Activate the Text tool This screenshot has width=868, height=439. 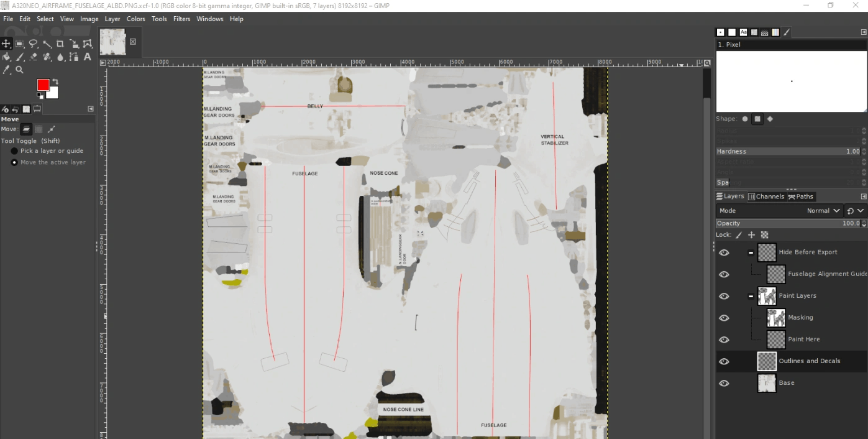[x=88, y=57]
